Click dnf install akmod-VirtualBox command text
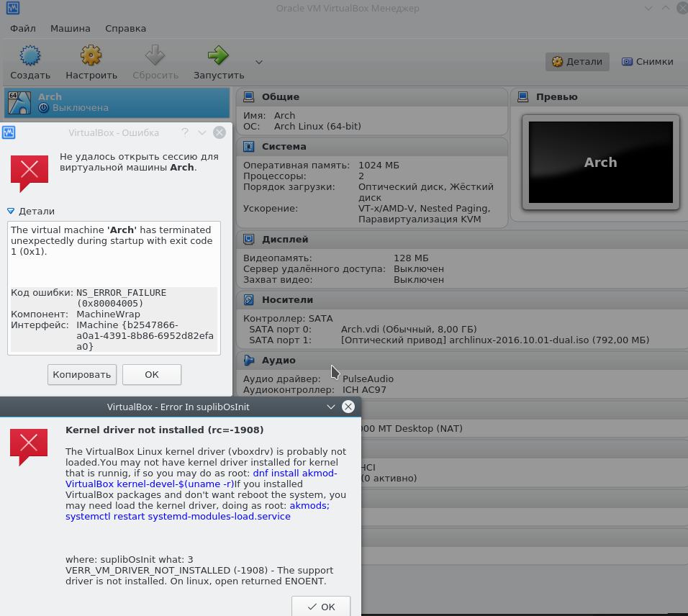688x616 pixels. tap(202, 479)
